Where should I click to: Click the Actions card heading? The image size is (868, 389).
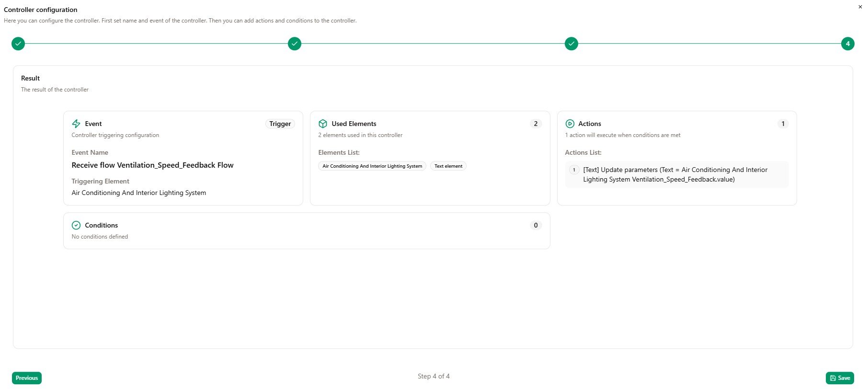(x=590, y=124)
